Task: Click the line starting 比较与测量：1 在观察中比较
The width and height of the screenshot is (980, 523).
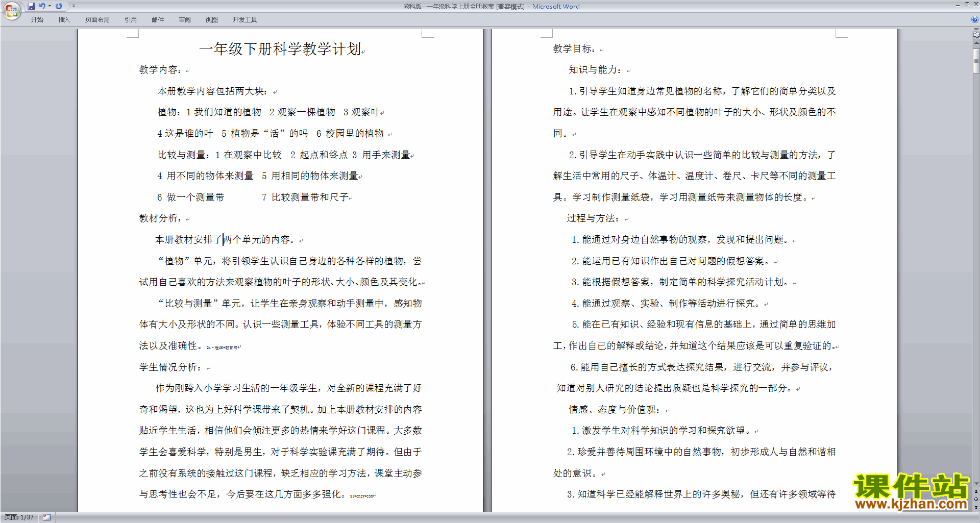Action: (284, 155)
